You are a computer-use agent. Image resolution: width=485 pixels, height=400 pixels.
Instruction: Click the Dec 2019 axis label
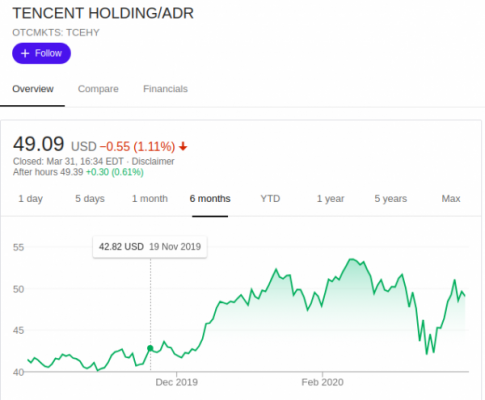(x=177, y=382)
